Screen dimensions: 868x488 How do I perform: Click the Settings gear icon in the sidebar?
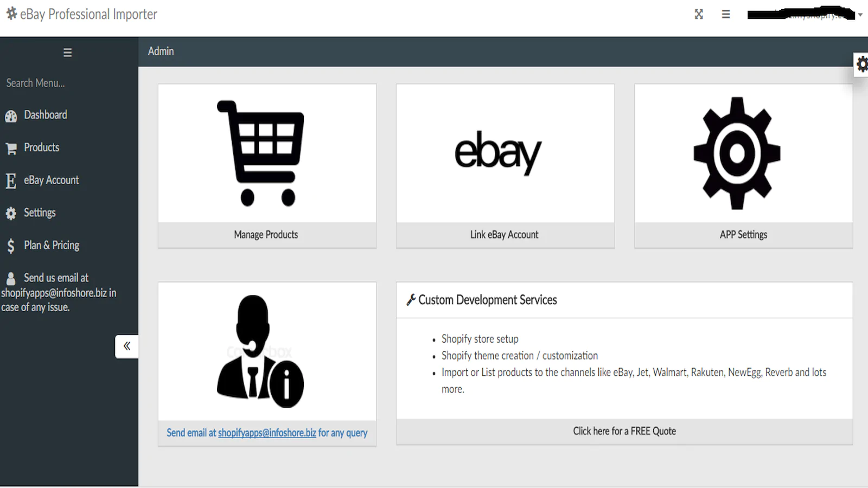11,214
